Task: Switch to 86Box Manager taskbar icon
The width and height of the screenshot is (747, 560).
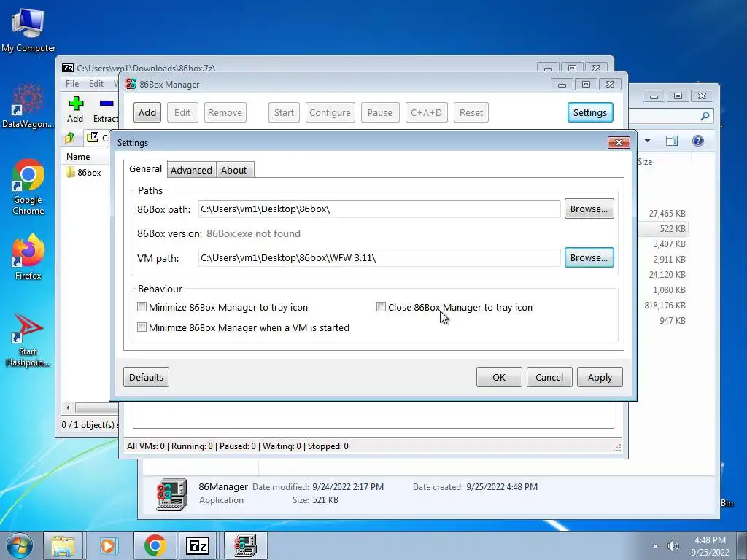Action: tap(246, 545)
